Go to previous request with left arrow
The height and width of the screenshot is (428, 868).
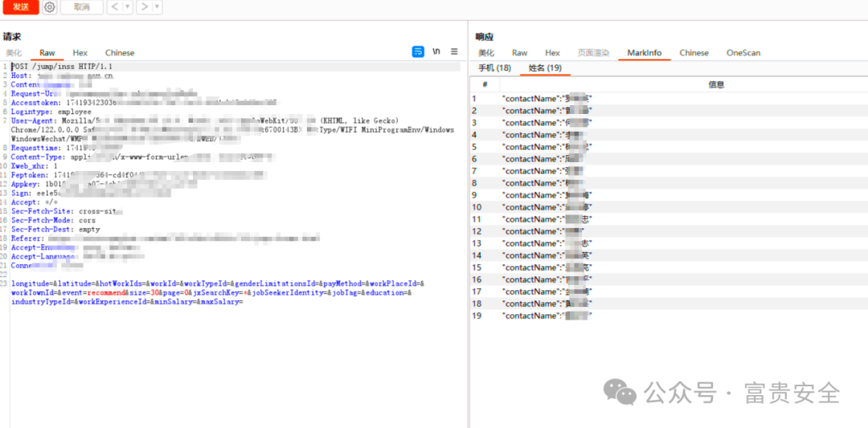(113, 7)
